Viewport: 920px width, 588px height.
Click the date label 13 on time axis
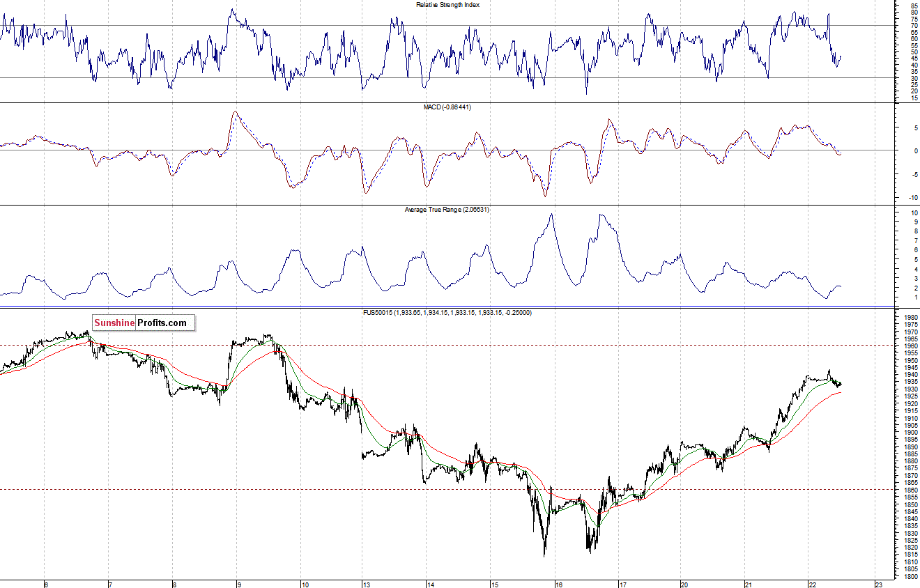pyautogui.click(x=366, y=585)
